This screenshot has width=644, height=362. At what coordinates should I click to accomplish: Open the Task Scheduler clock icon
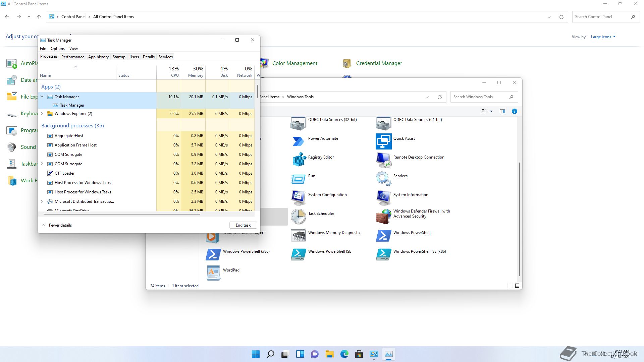point(298,217)
